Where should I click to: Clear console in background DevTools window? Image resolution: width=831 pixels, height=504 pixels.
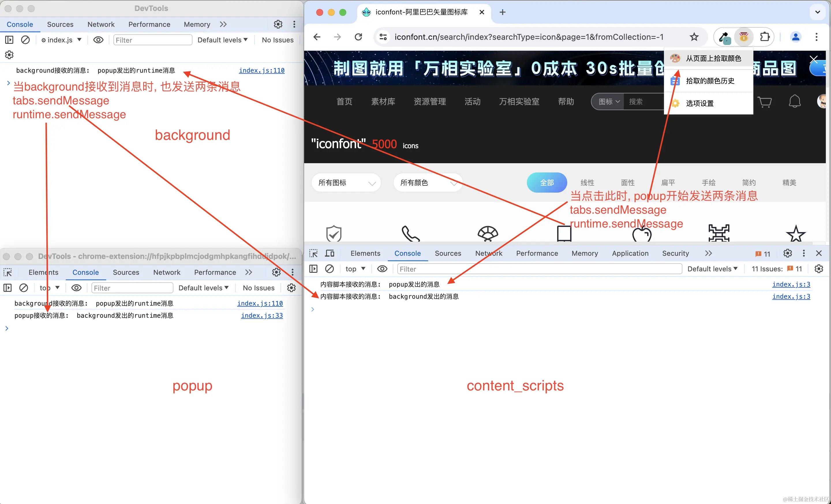pos(25,40)
